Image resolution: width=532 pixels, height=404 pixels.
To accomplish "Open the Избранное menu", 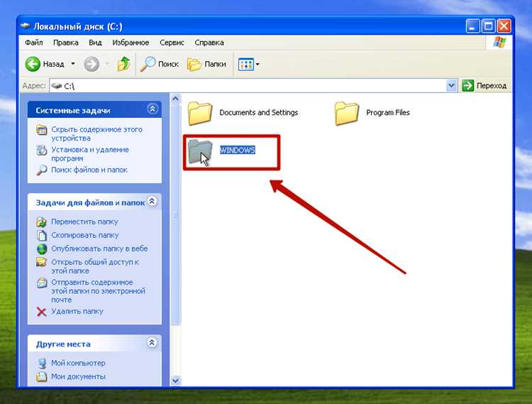I will click(x=131, y=43).
